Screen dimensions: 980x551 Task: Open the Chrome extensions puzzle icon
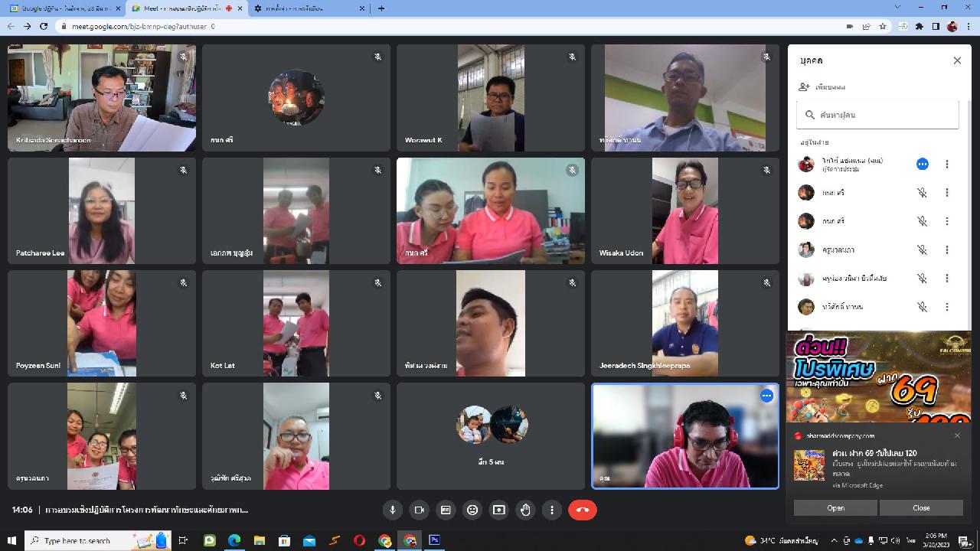coord(920,26)
